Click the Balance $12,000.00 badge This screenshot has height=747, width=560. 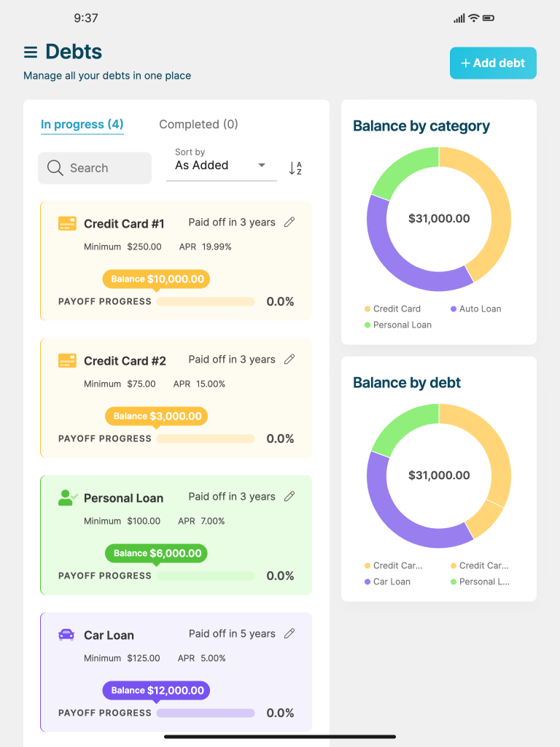[x=156, y=691]
